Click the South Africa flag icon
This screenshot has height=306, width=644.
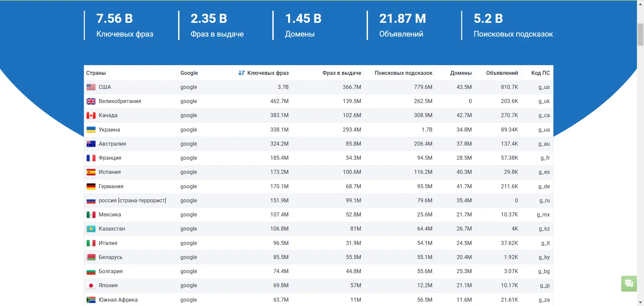tap(91, 300)
